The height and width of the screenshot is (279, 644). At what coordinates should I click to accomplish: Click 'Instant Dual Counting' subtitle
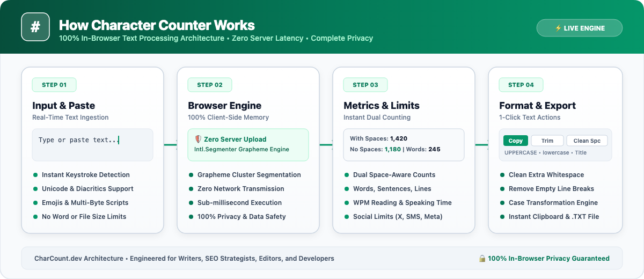(377, 117)
